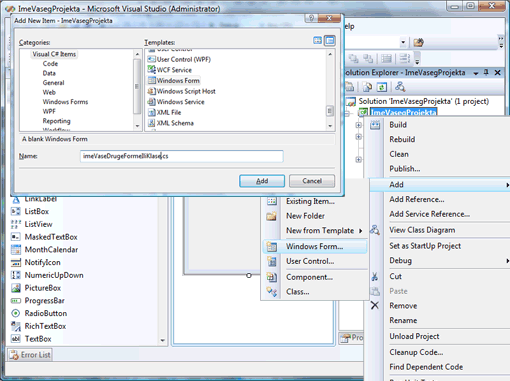Click Show All Files icon in Solution Explorer
This screenshot has width=510, height=381.
pyautogui.click(x=367, y=87)
